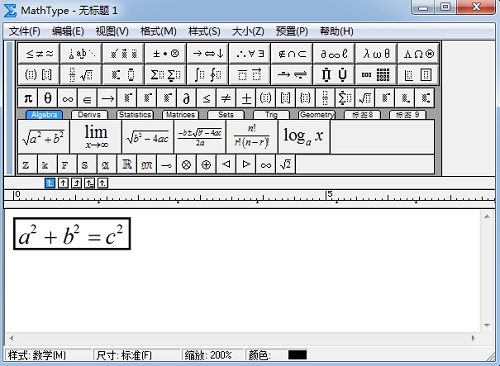
Task: Switch to the Statistics tab
Action: coord(135,115)
